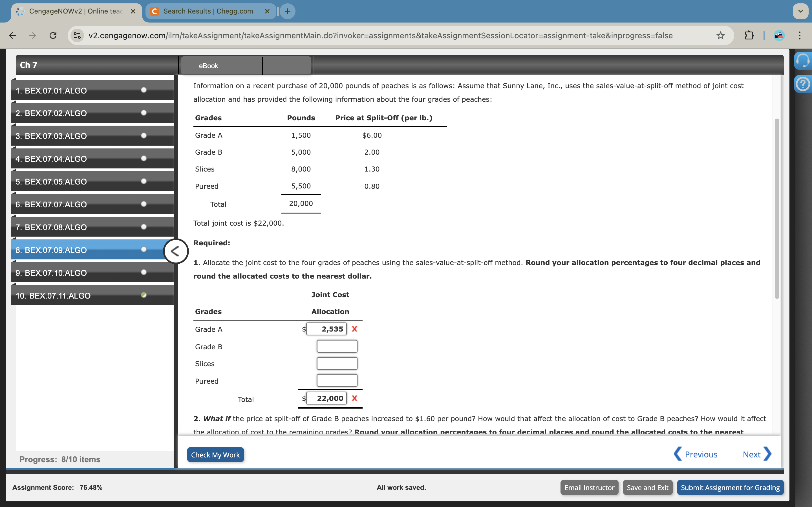Click the Submit Assignment for Grading button
Screen dimensions: 812x507
pos(730,487)
